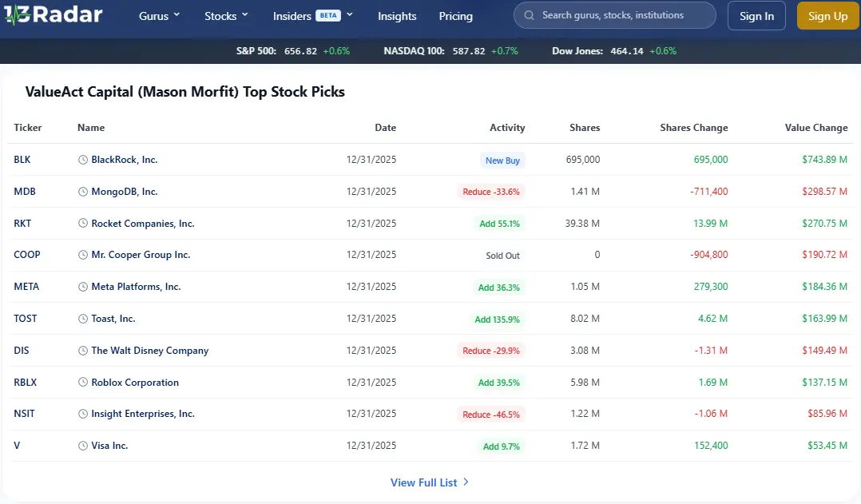Click clock icon beside Visa Inc.
Screen dimensions: 861x504
[x=83, y=446]
